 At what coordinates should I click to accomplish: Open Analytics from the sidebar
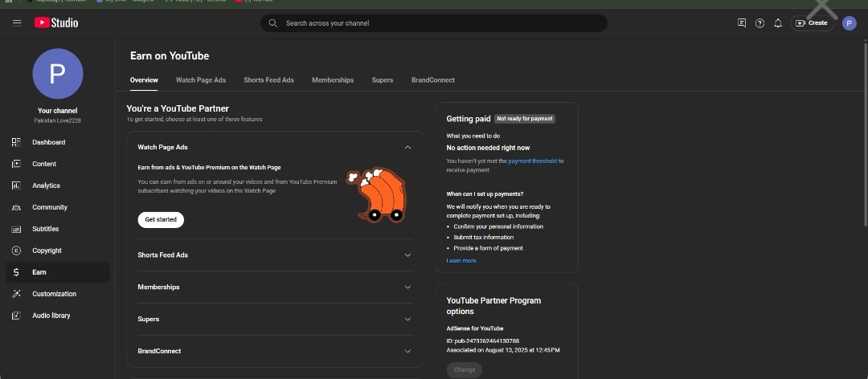(x=46, y=185)
